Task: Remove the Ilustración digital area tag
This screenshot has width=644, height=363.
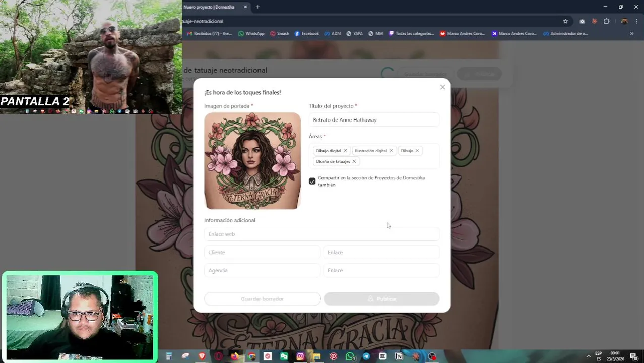Action: pos(391,151)
